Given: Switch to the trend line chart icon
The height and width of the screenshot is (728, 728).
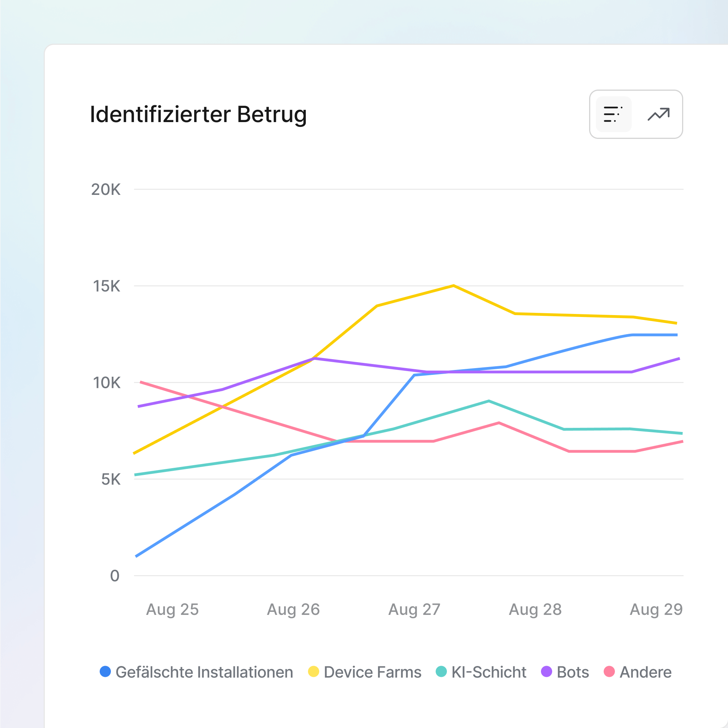Looking at the screenshot, I should [x=658, y=114].
